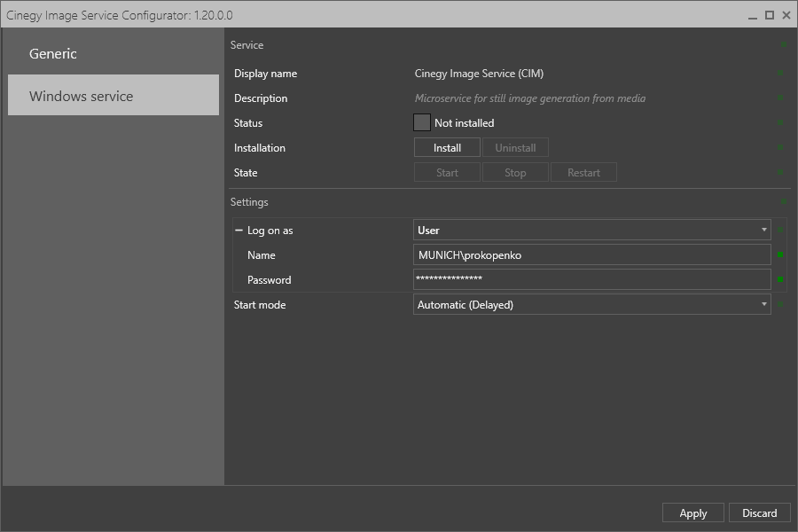
Task: Apply the configuration changes
Action: (693, 512)
